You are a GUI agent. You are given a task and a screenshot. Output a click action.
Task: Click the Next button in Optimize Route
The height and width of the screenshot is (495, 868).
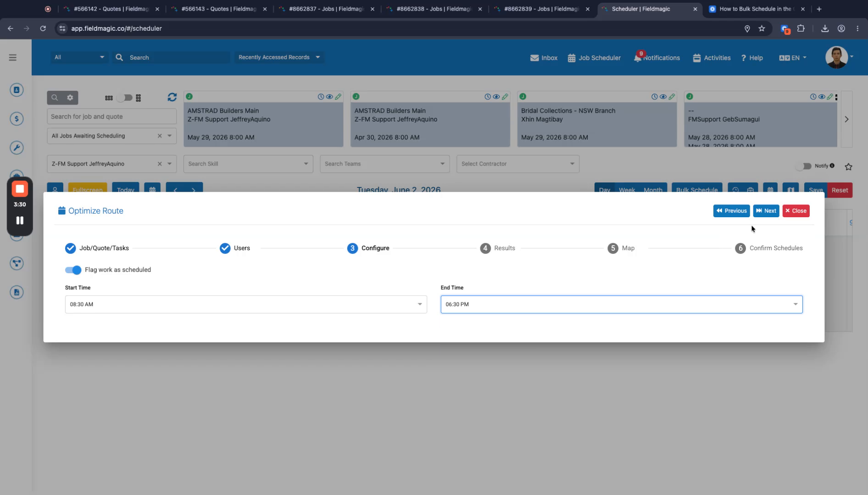point(766,211)
